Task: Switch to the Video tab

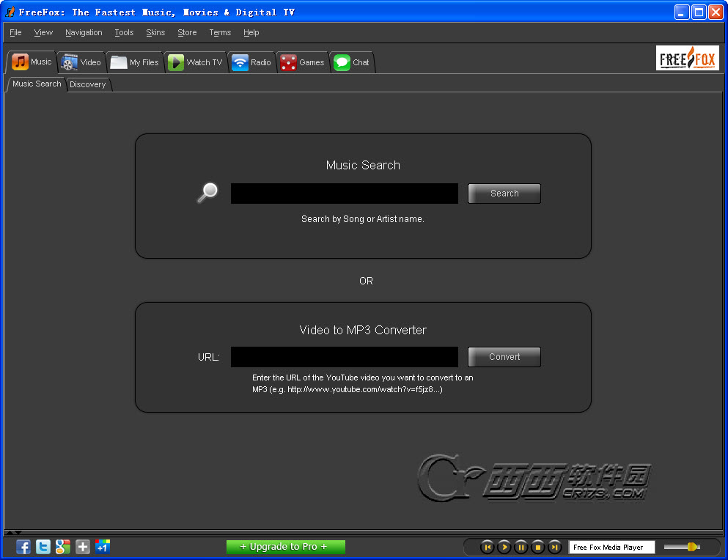Action: [x=81, y=62]
